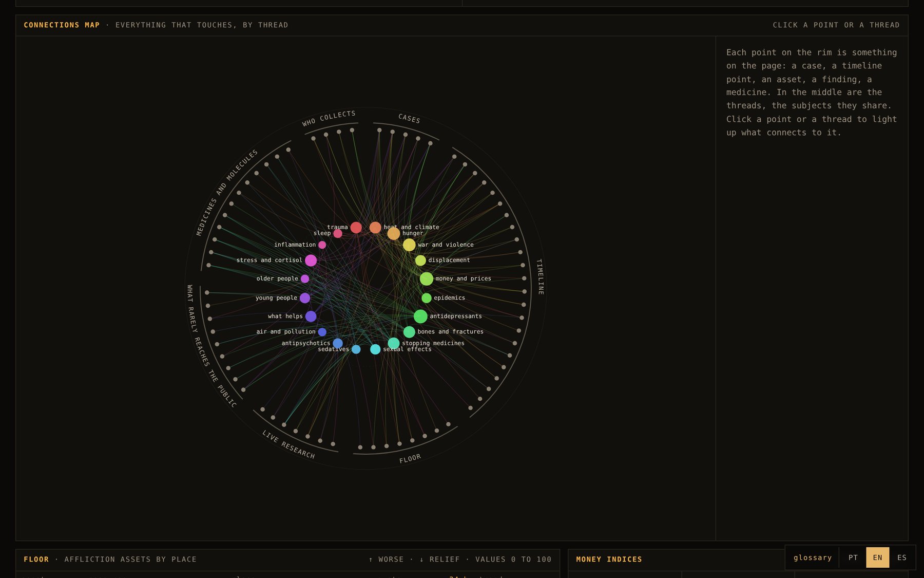Click the MONEY INDICES panel heading
The width and height of the screenshot is (924, 578).
point(609,560)
